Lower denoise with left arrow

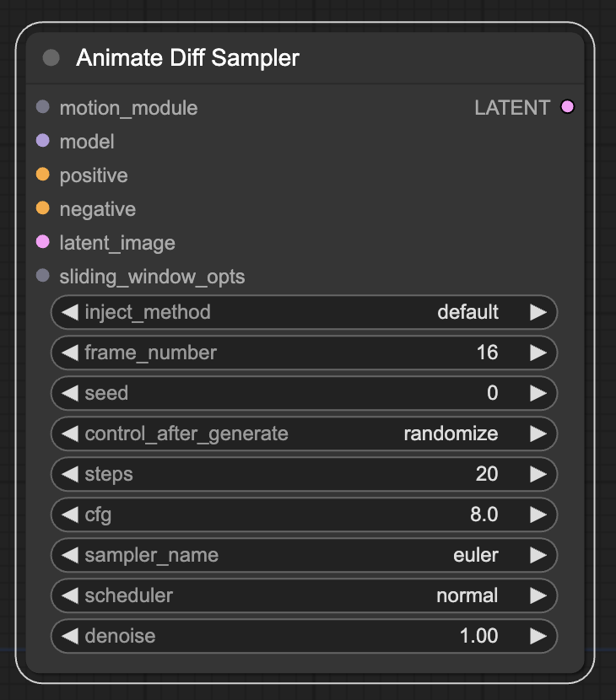click(x=70, y=636)
